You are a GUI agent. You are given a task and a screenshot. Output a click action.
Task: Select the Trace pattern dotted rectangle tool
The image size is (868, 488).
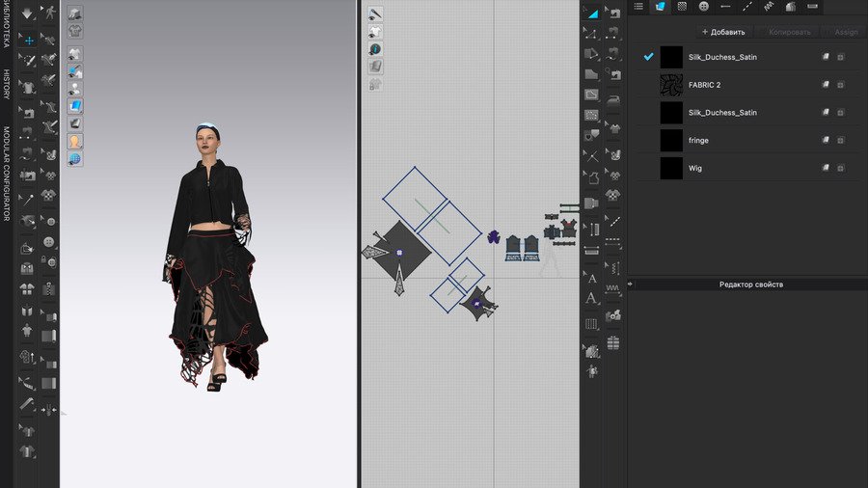click(x=592, y=115)
